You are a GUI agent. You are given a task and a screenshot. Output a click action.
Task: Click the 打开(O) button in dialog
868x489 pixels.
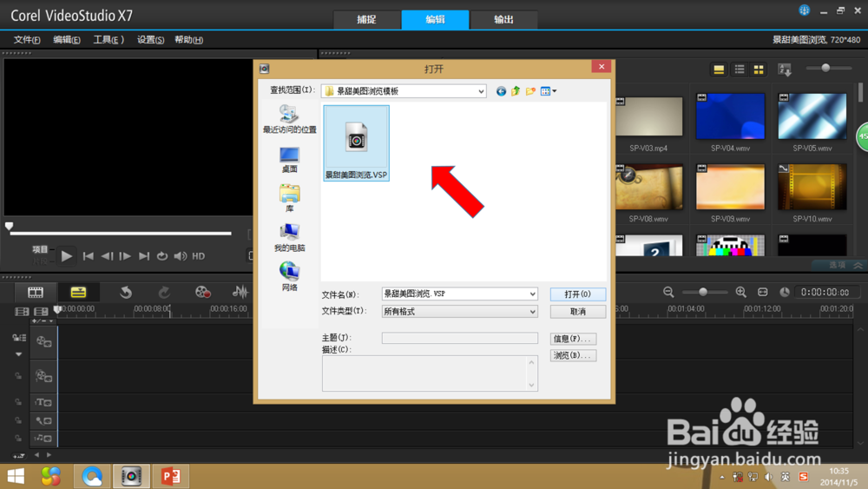coord(577,294)
